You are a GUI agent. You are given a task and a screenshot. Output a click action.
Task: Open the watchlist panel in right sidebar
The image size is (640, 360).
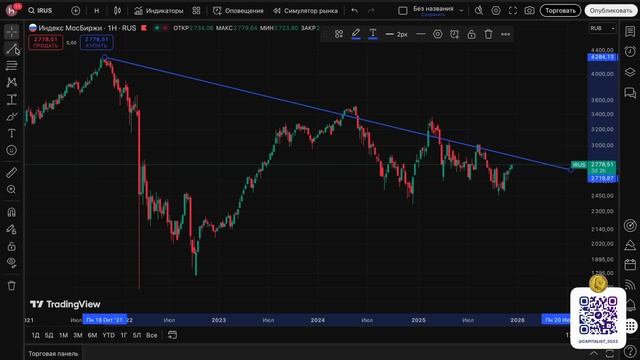630,31
